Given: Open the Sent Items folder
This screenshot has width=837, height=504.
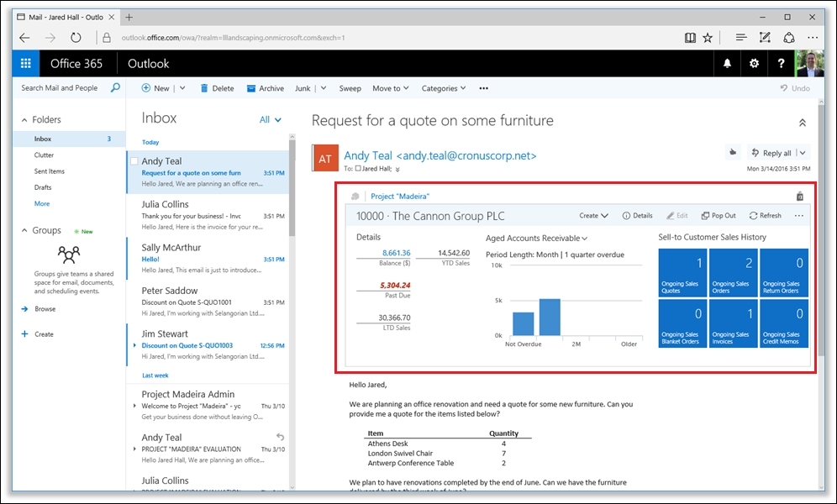Looking at the screenshot, I should 49,171.
